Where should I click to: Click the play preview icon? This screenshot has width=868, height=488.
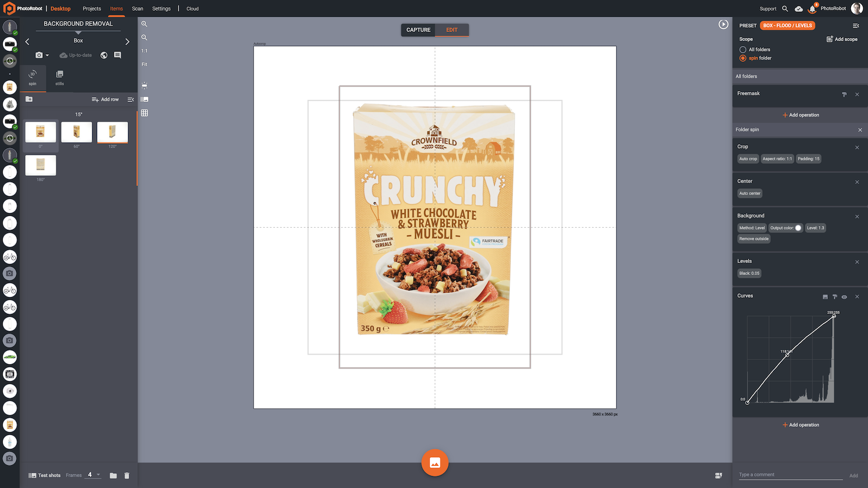[x=723, y=24]
